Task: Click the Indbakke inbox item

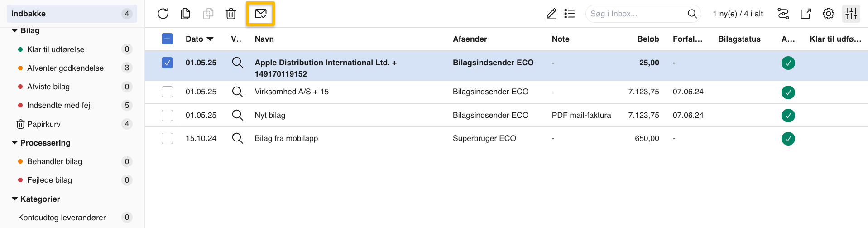Action: pos(29,14)
